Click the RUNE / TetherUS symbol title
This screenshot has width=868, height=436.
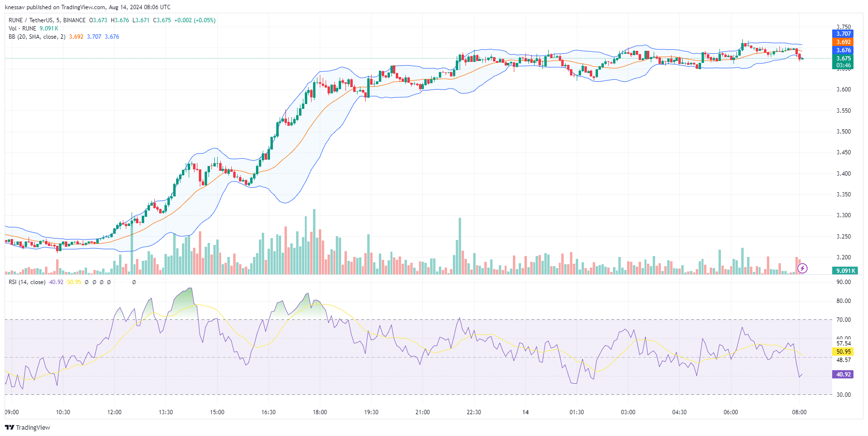pyautogui.click(x=31, y=20)
